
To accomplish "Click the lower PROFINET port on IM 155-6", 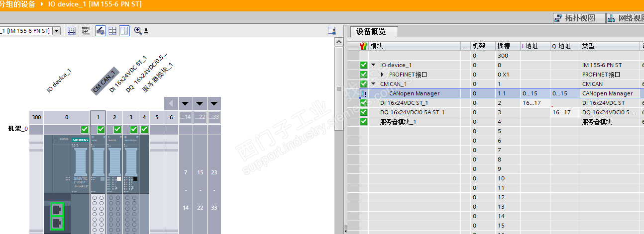I will (57, 224).
